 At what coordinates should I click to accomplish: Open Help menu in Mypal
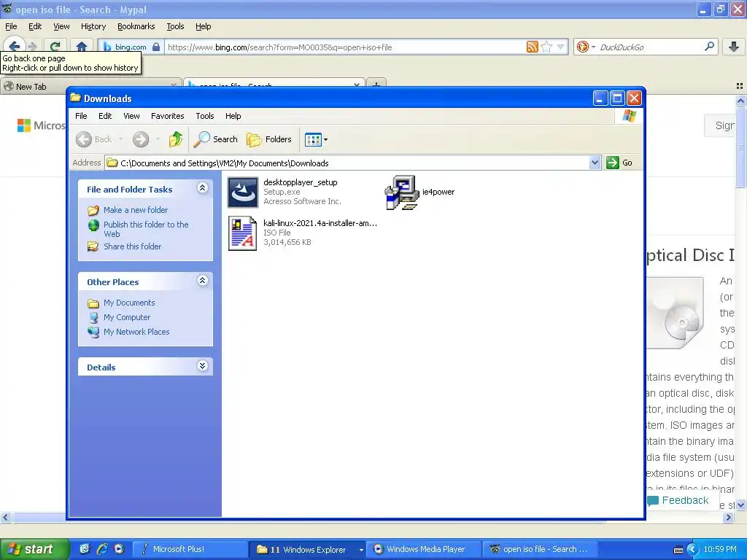(x=203, y=26)
